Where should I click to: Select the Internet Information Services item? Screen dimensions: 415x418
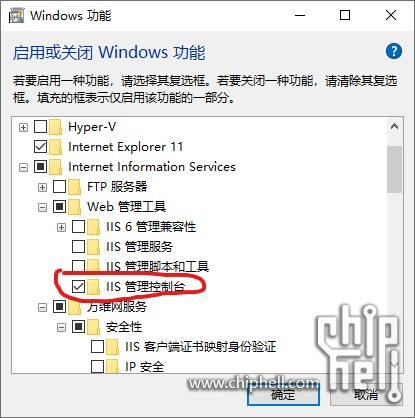(152, 167)
